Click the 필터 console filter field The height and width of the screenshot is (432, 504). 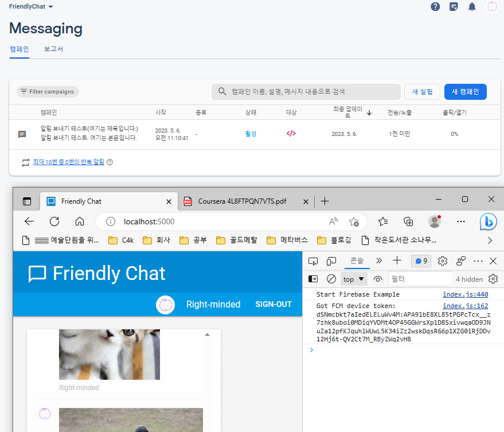(x=420, y=279)
